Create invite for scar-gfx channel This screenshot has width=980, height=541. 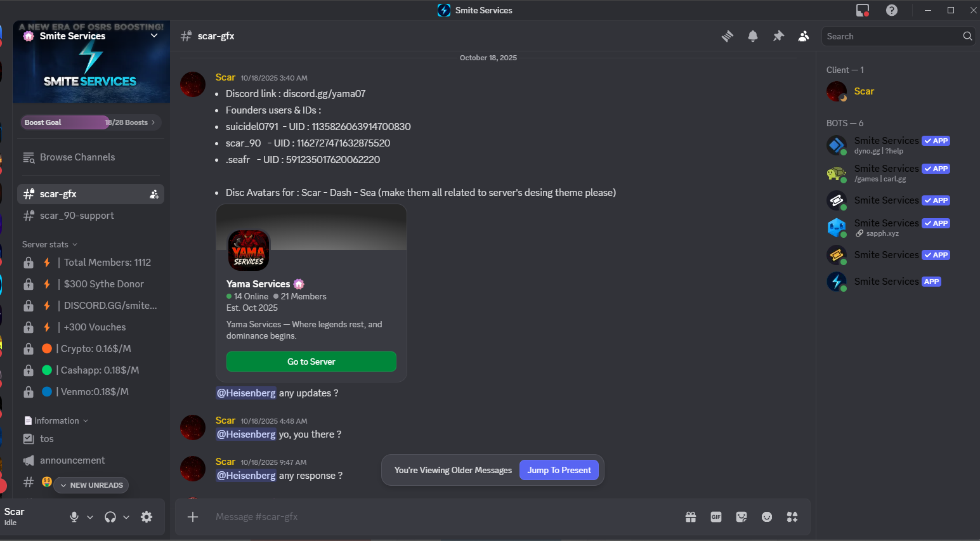click(x=154, y=194)
